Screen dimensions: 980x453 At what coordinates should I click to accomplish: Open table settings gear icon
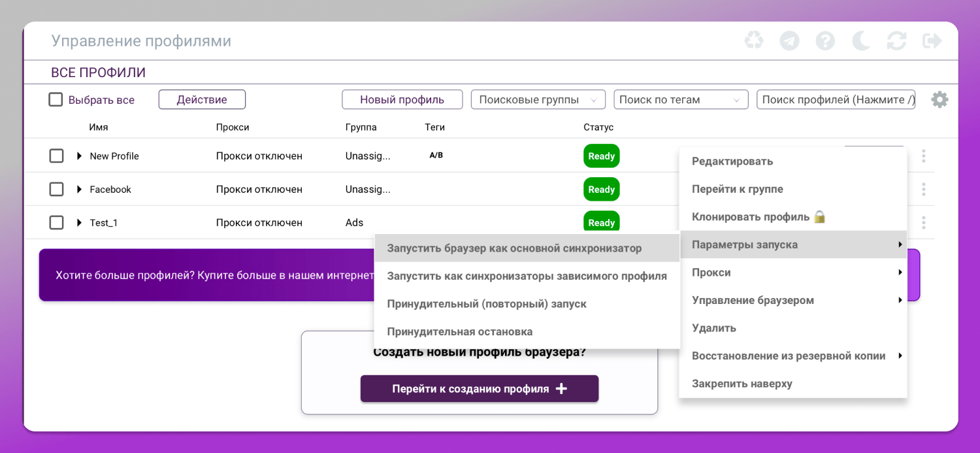click(x=939, y=99)
